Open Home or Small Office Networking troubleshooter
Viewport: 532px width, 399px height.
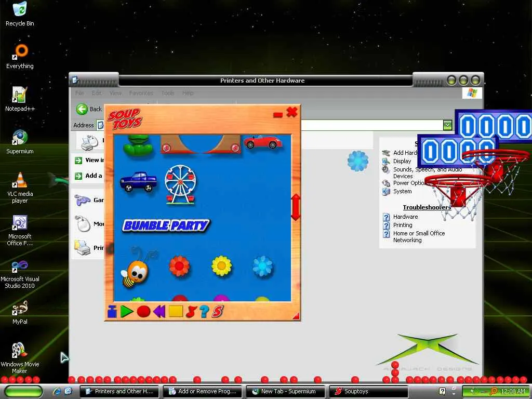(419, 236)
